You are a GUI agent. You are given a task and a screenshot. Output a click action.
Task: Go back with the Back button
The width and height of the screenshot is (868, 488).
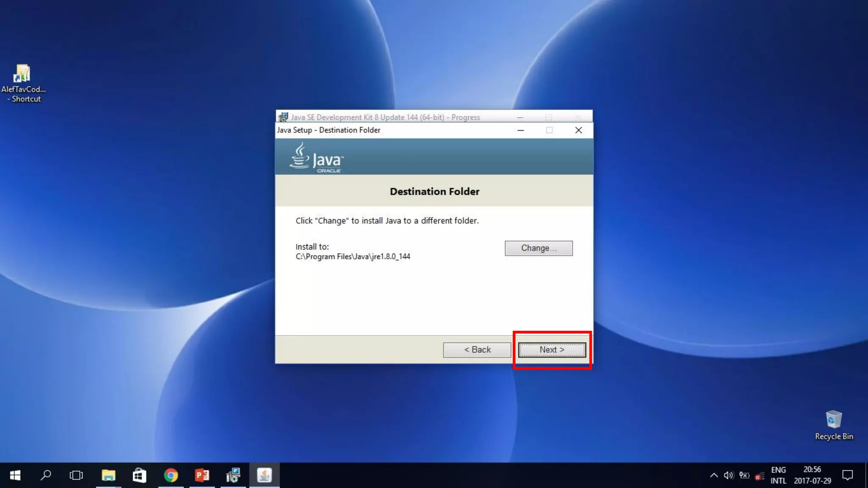pyautogui.click(x=477, y=350)
